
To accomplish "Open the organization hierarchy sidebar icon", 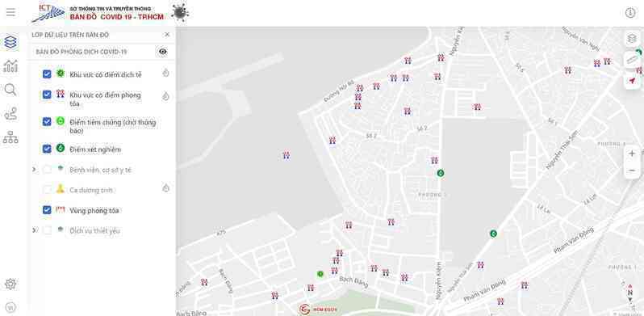I will pos(10,137).
